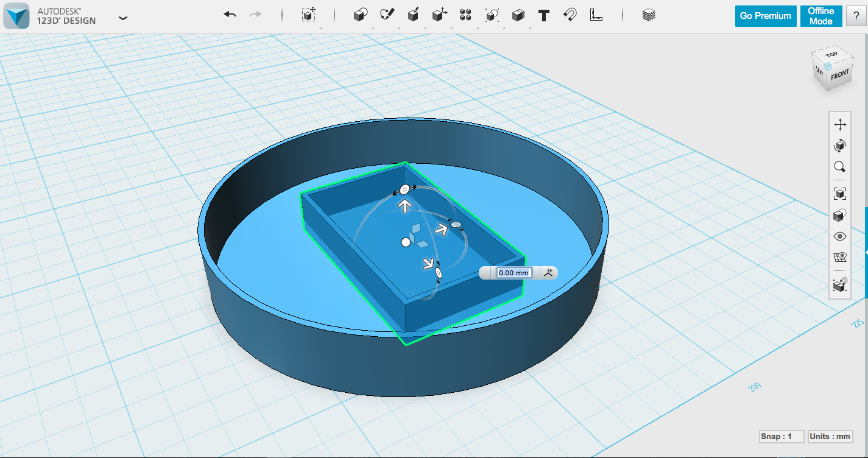Open the Sketch tool
Screen dimensions: 868x458
click(x=387, y=15)
